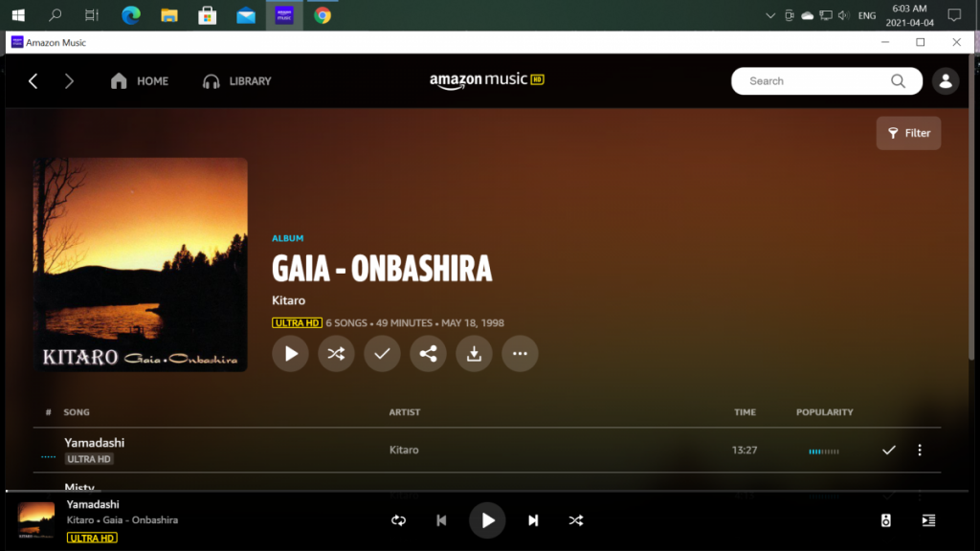
Task: Click the Gaia Onbashira album cover
Action: point(141,264)
